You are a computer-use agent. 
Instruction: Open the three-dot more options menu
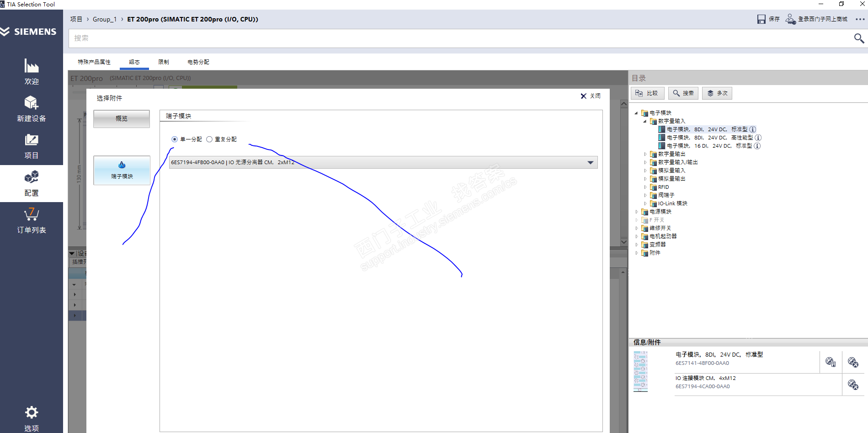coord(860,19)
